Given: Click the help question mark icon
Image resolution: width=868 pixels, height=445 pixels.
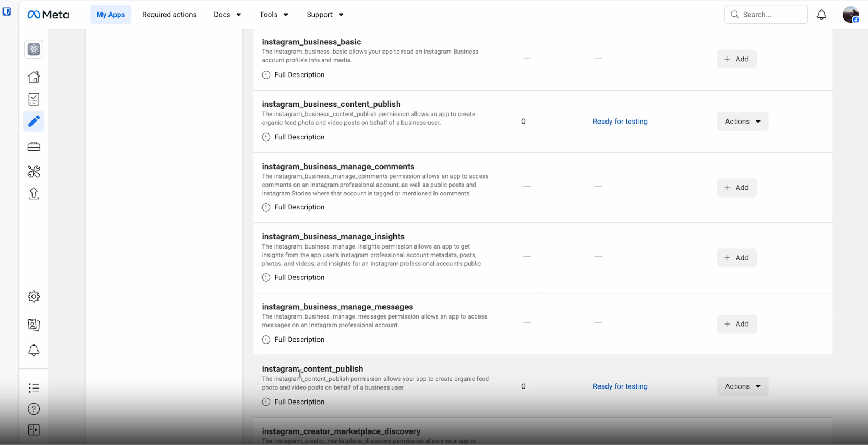Looking at the screenshot, I should (x=34, y=409).
